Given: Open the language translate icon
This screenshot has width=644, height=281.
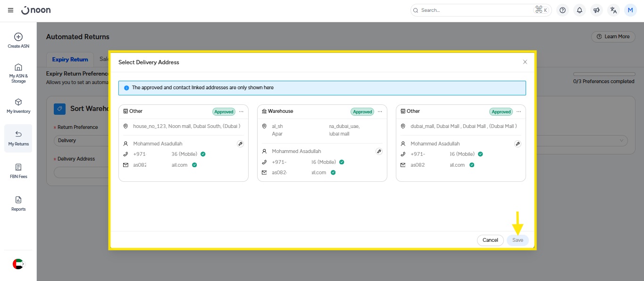Looking at the screenshot, I should pos(613,10).
